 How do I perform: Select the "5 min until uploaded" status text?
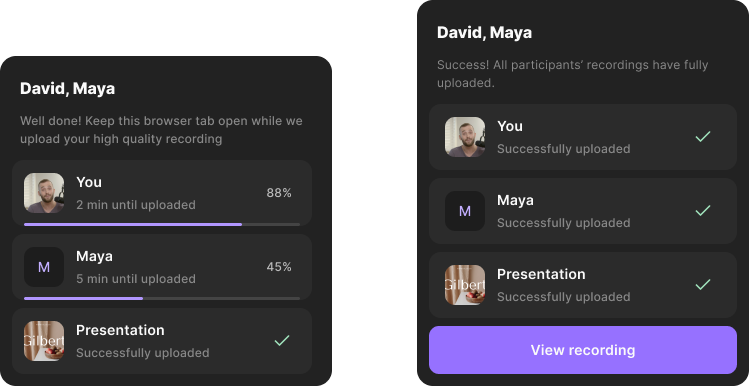[136, 279]
